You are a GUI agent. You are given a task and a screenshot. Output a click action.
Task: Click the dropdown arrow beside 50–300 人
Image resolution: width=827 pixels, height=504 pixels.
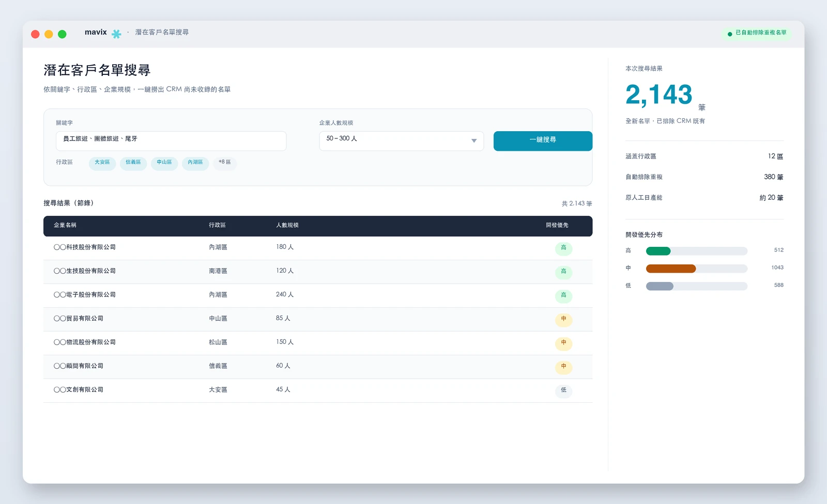point(474,141)
